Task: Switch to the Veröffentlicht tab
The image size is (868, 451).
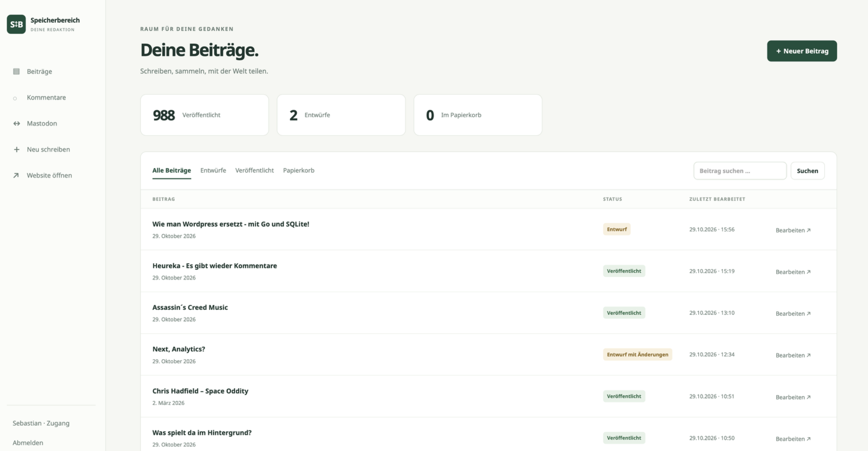Action: (254, 170)
